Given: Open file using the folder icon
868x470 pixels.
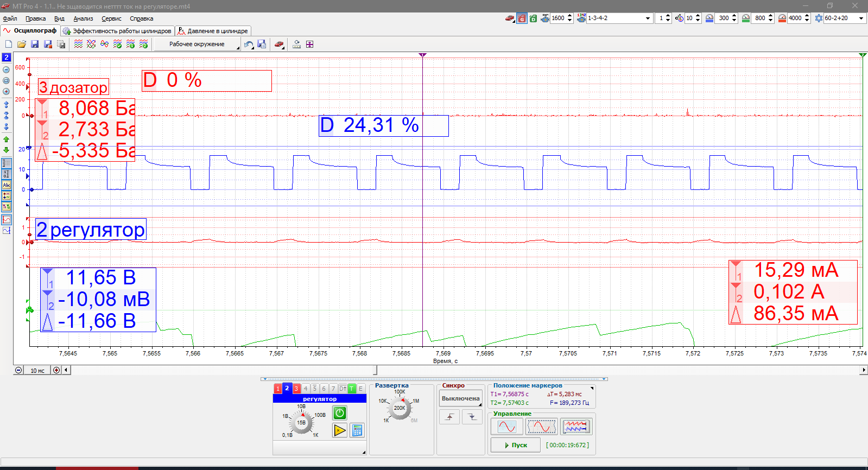Looking at the screenshot, I should pyautogui.click(x=22, y=44).
